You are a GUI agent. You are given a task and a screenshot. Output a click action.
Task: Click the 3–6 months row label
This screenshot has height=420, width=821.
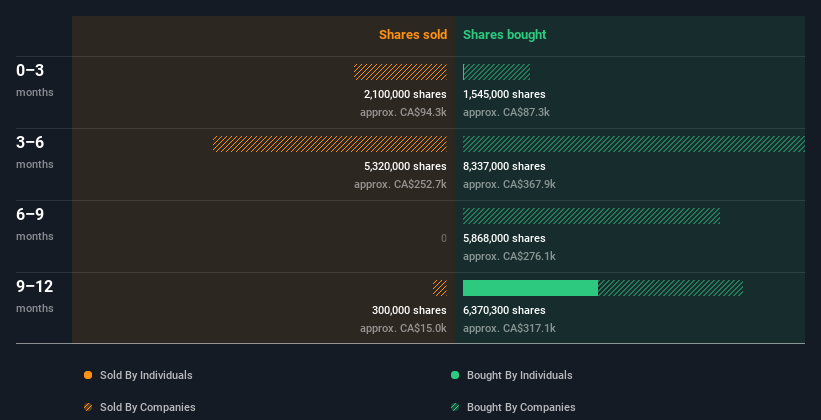point(35,152)
